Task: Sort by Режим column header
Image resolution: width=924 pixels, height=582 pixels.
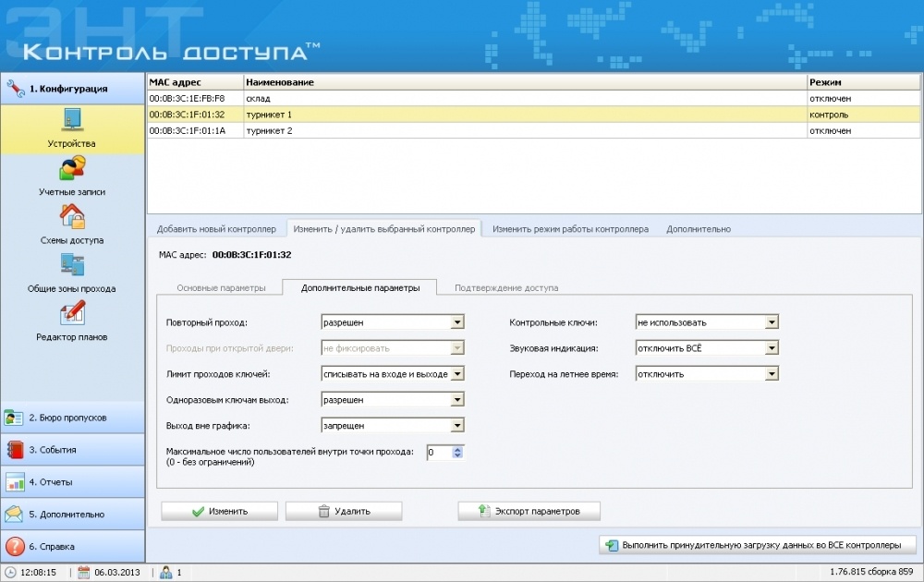Action: coord(863,82)
